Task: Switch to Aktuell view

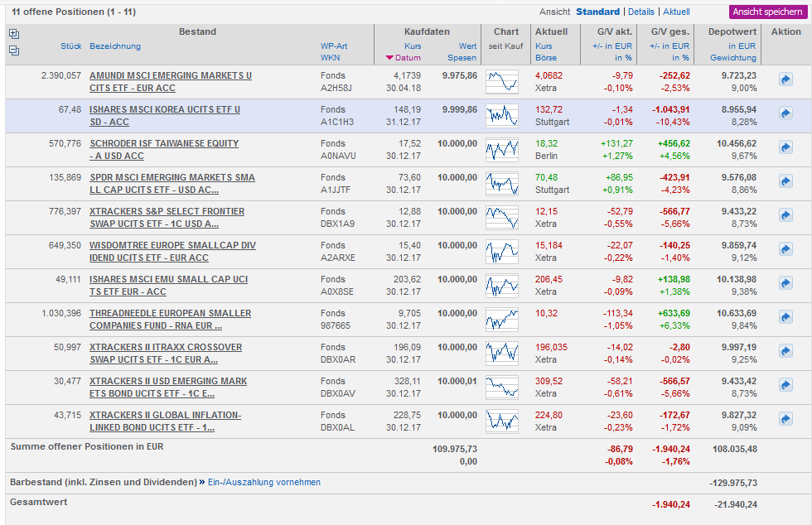Action: point(676,12)
